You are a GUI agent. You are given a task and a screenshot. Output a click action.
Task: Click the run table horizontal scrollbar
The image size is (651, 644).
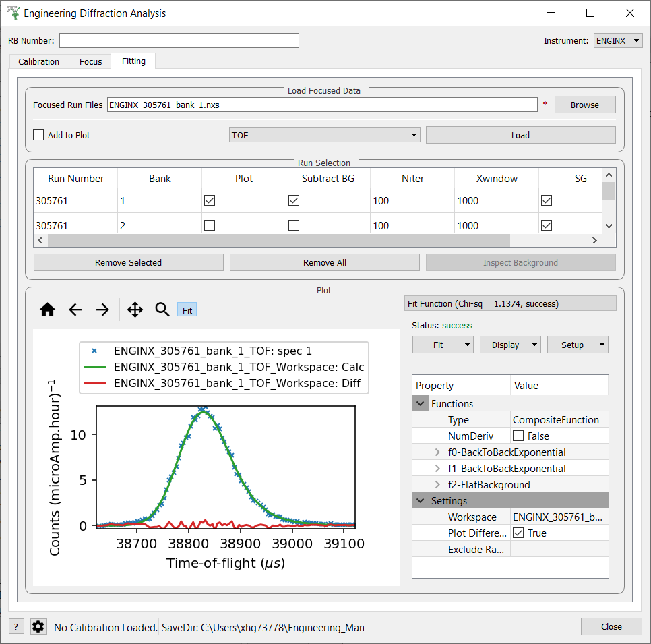[279, 240]
